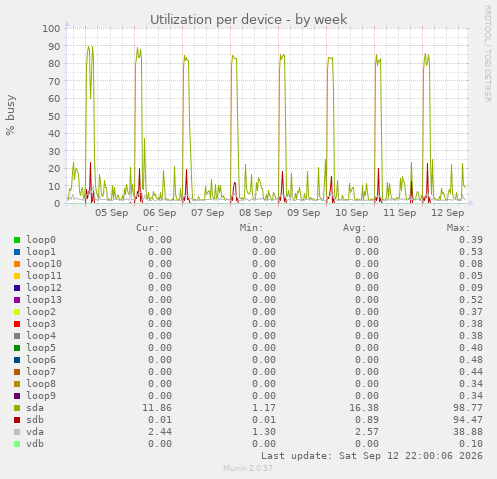Image resolution: width=497 pixels, height=479 pixels.
Task: Click the vdb light green color swatch
Action: tap(17, 444)
